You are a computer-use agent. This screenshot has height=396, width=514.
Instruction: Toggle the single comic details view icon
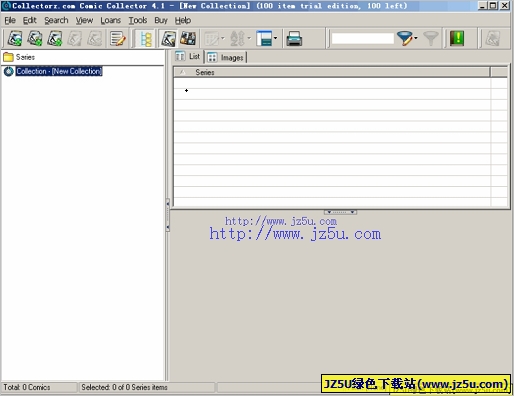pyautogui.click(x=168, y=39)
